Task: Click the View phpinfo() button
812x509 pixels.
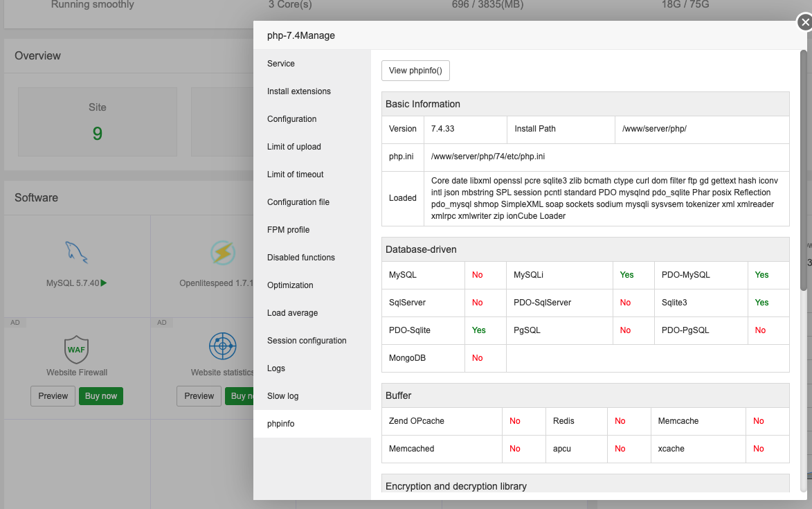Action: pyautogui.click(x=416, y=71)
